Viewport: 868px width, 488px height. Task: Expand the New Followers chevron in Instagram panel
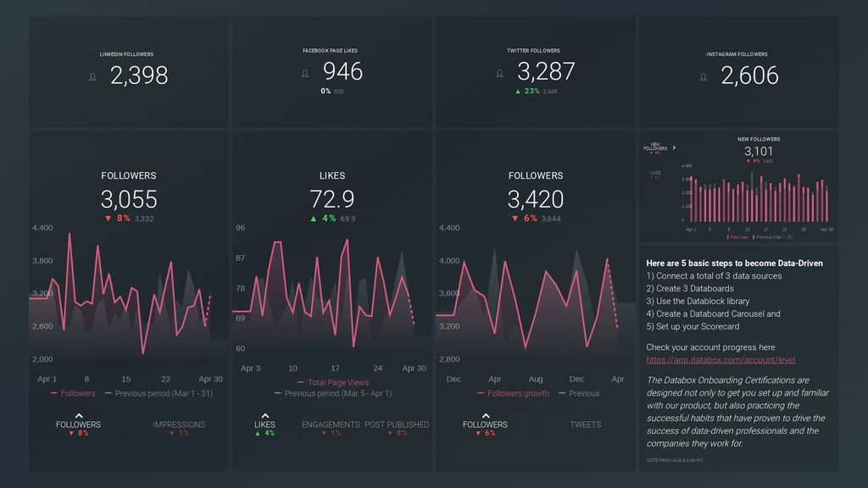pos(674,147)
